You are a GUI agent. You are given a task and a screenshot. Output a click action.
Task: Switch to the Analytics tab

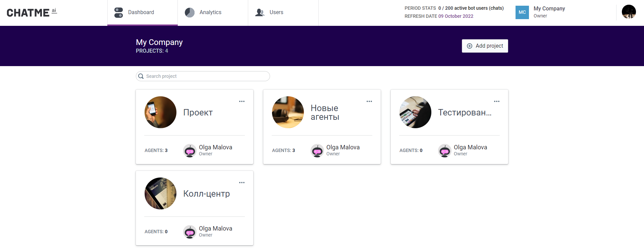point(213,12)
